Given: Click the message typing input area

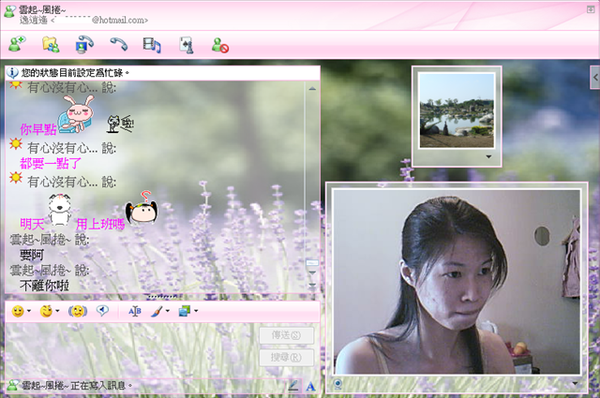Looking at the screenshot, I should click(132, 350).
